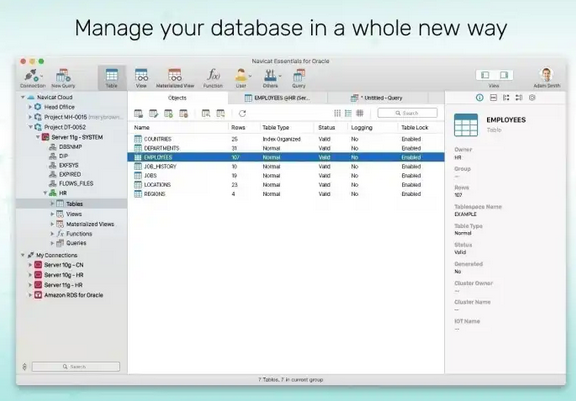The width and height of the screenshot is (576, 401).
Task: Switch to EMPLOYEES @HR tab
Action: click(x=278, y=98)
